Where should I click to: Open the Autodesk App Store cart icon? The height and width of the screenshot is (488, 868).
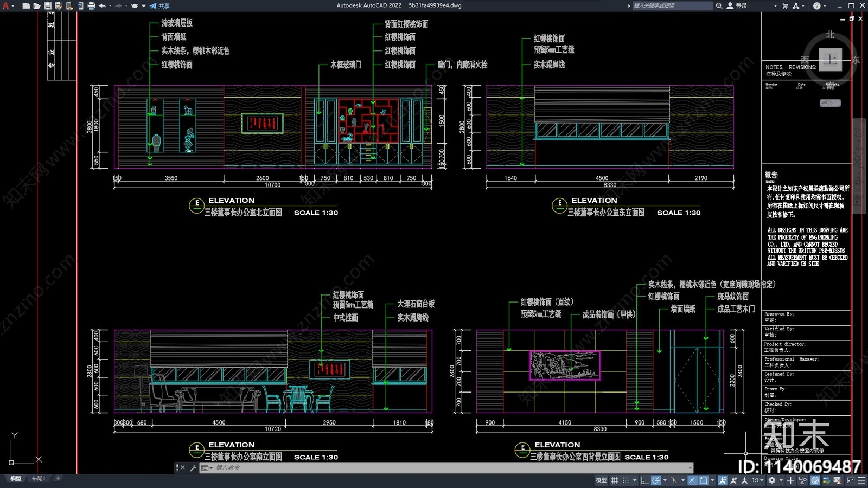785,5
